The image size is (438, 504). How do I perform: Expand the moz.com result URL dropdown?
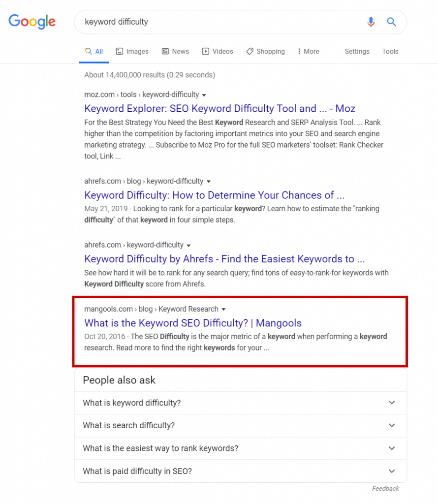[x=204, y=94]
